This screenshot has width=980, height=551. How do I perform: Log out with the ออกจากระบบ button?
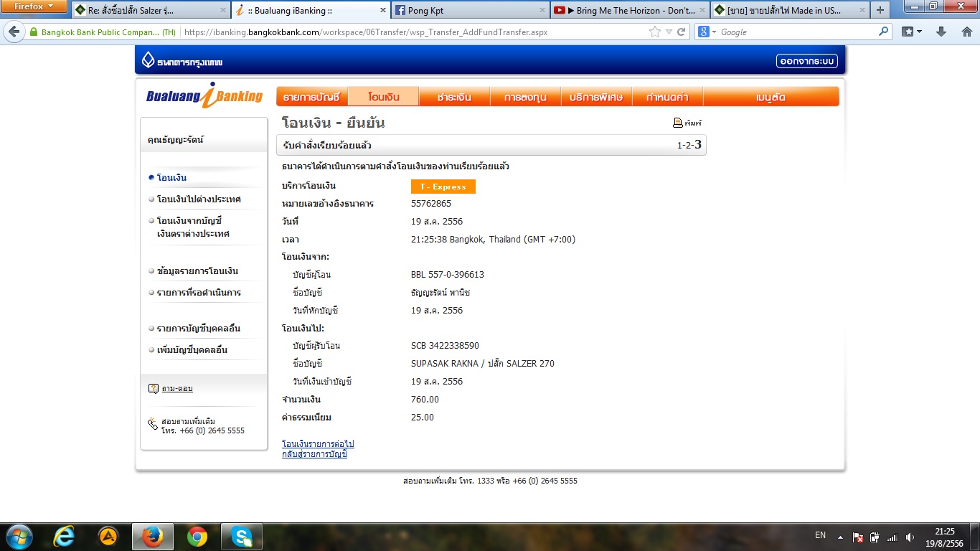[x=807, y=62]
